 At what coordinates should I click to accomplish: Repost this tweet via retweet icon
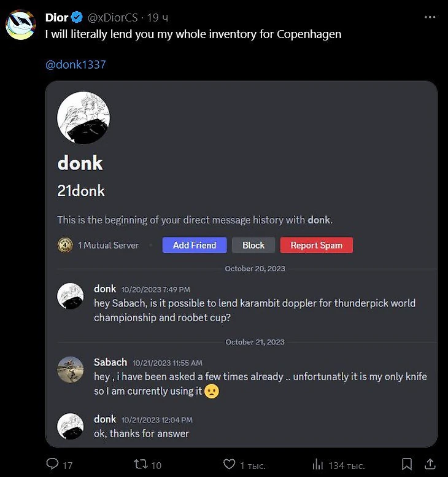141,464
